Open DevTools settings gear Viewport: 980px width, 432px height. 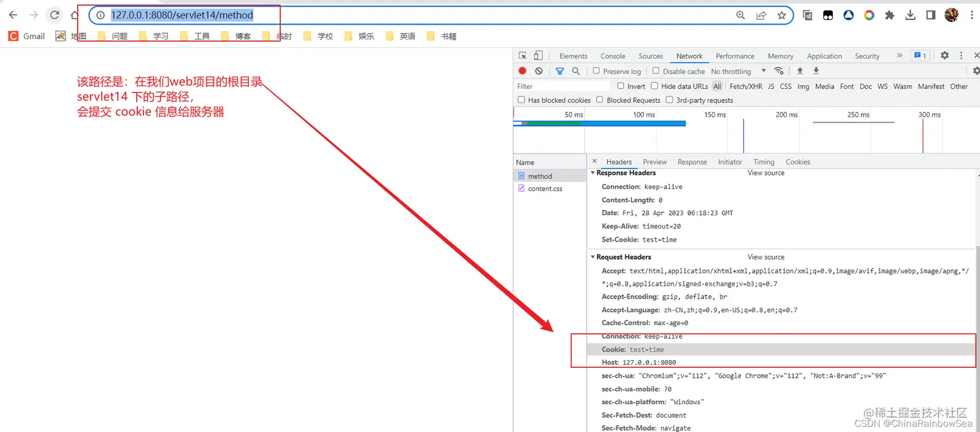coord(944,56)
